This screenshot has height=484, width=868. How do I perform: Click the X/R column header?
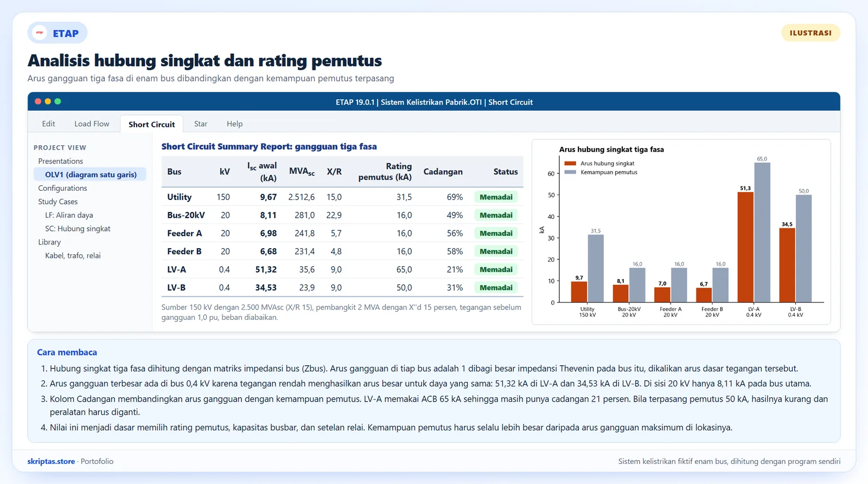[334, 172]
